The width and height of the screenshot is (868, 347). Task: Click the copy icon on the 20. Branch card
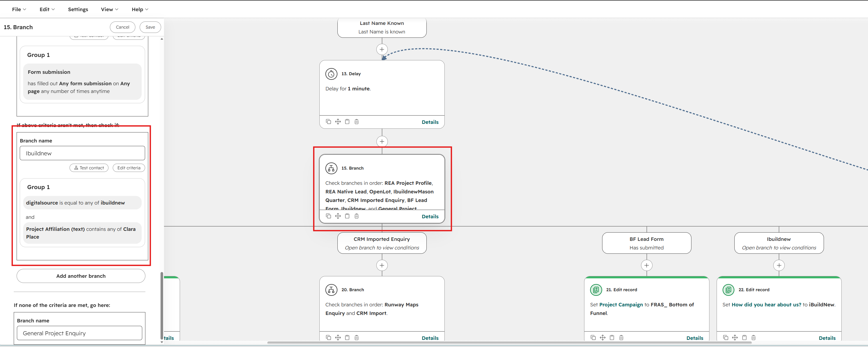[x=328, y=338]
